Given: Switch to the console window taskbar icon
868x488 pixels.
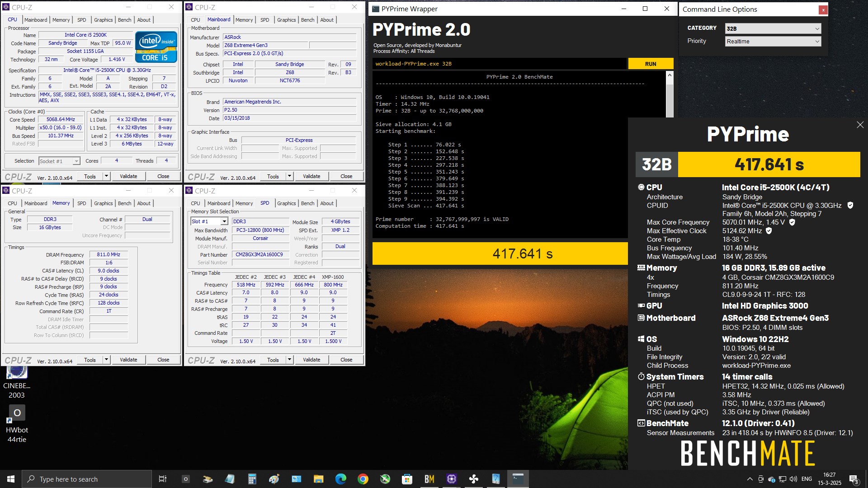Looking at the screenshot, I should tap(518, 479).
